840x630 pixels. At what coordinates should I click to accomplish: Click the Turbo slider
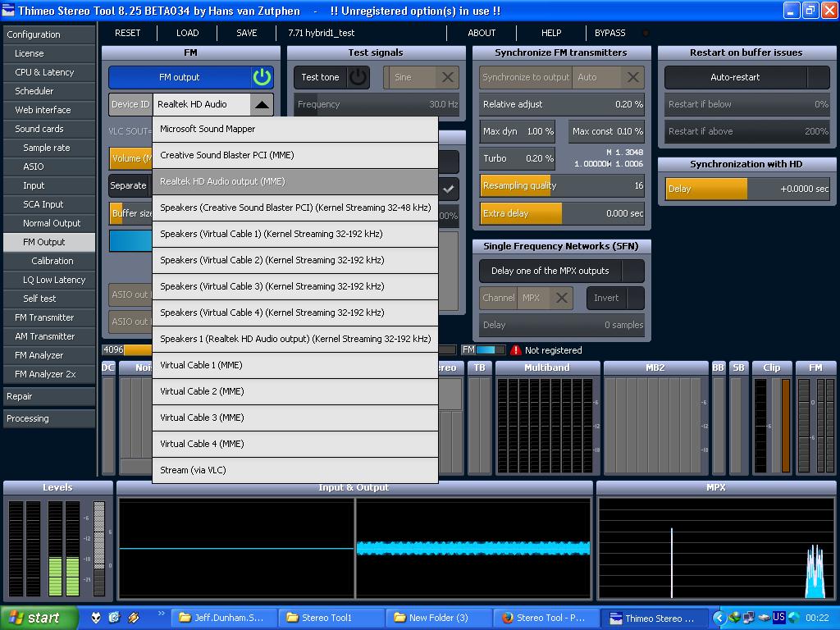pyautogui.click(x=517, y=158)
